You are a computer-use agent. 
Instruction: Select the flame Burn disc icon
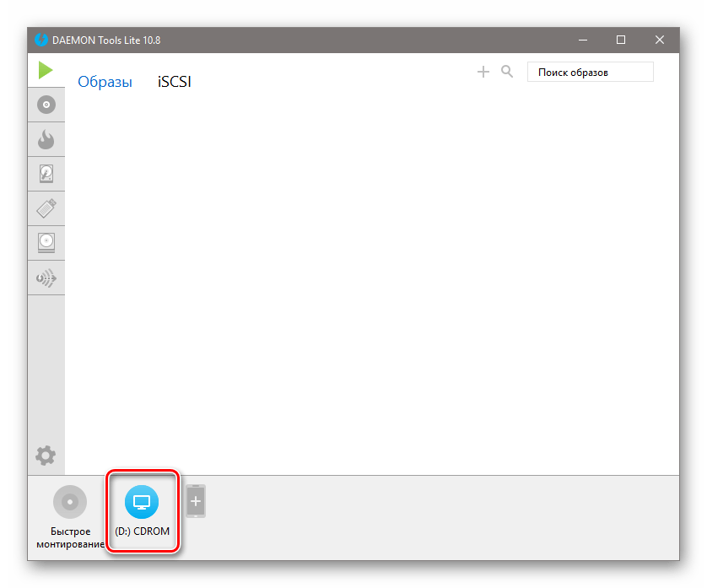click(x=46, y=139)
